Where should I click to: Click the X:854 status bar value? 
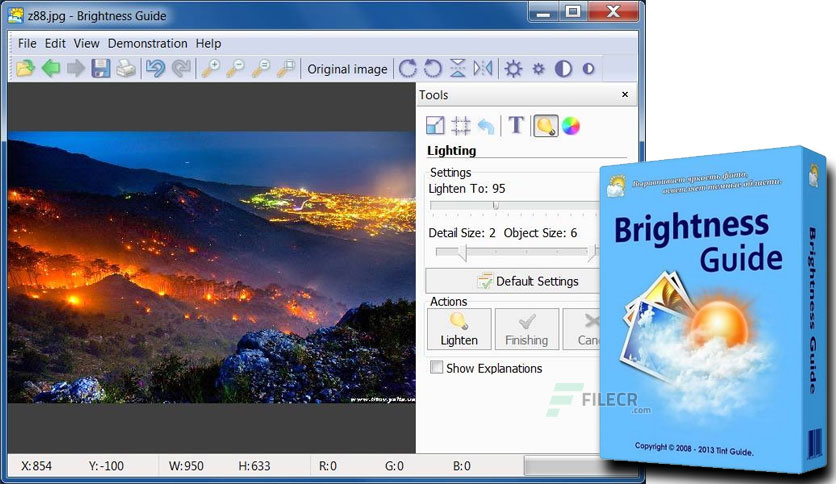[x=37, y=466]
